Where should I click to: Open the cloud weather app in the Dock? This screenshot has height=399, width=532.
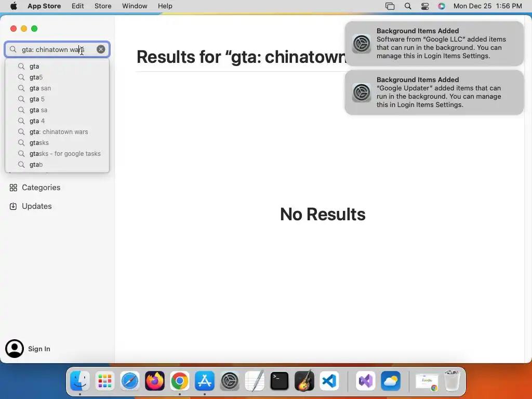tap(391, 381)
